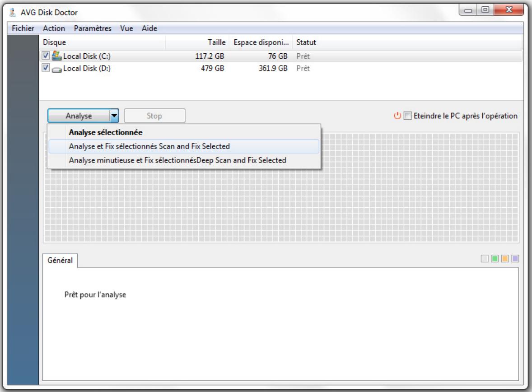Image resolution: width=532 pixels, height=392 pixels.
Task: Sort by the Statut column header
Action: click(x=407, y=42)
